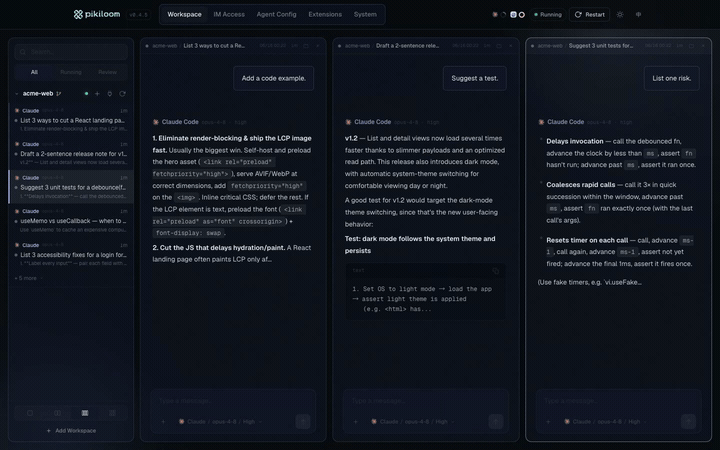Send message in second chat panel
Viewport: 720px width, 450px height.
495,421
